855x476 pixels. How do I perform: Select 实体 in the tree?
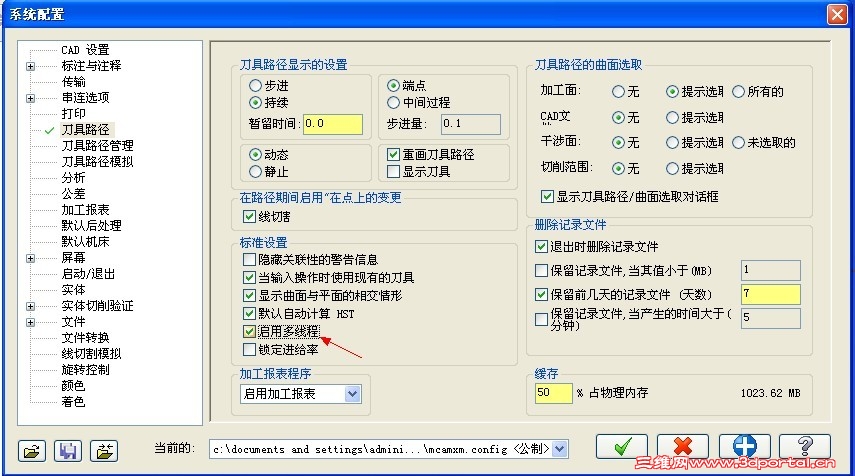(x=74, y=290)
